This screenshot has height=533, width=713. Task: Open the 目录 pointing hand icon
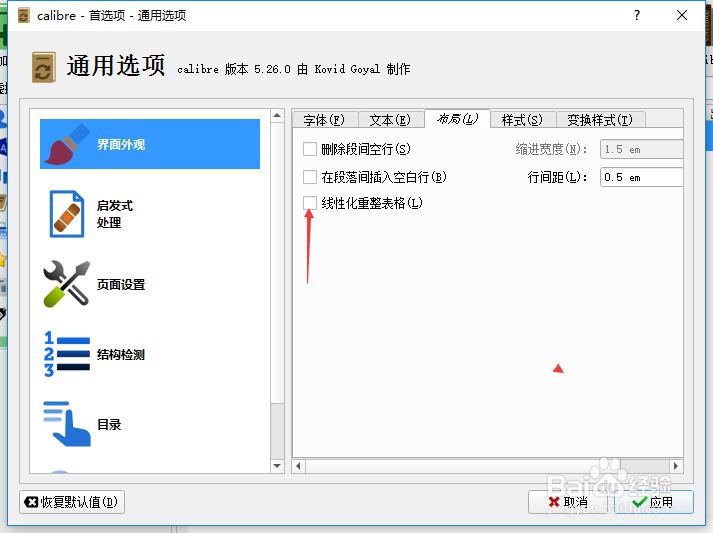(67, 423)
